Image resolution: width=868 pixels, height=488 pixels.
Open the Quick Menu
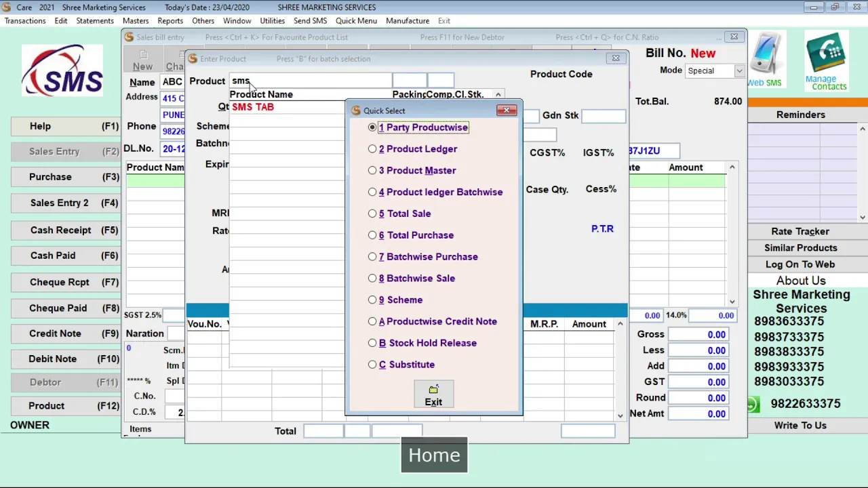point(356,21)
